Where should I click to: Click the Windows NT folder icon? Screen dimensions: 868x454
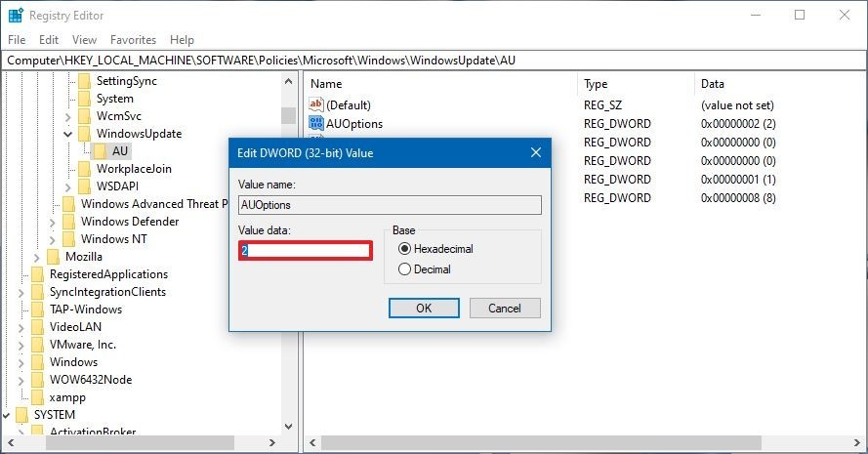pos(69,239)
